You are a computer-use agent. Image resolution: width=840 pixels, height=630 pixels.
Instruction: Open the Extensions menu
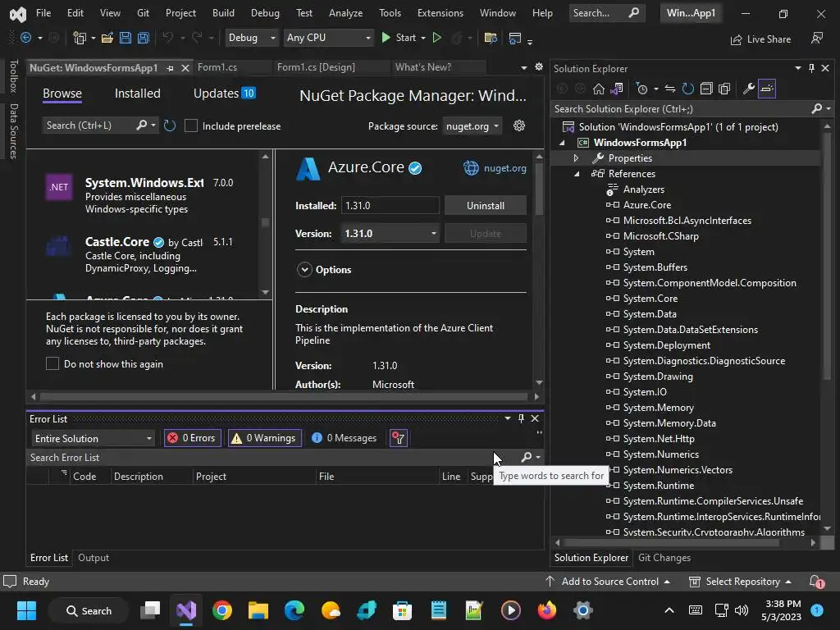pyautogui.click(x=441, y=13)
